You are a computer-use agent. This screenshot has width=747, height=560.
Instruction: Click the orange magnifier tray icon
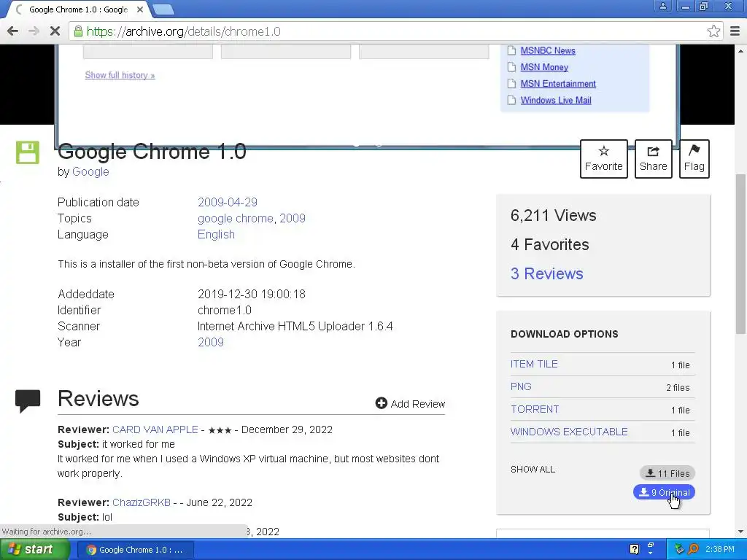(x=694, y=550)
